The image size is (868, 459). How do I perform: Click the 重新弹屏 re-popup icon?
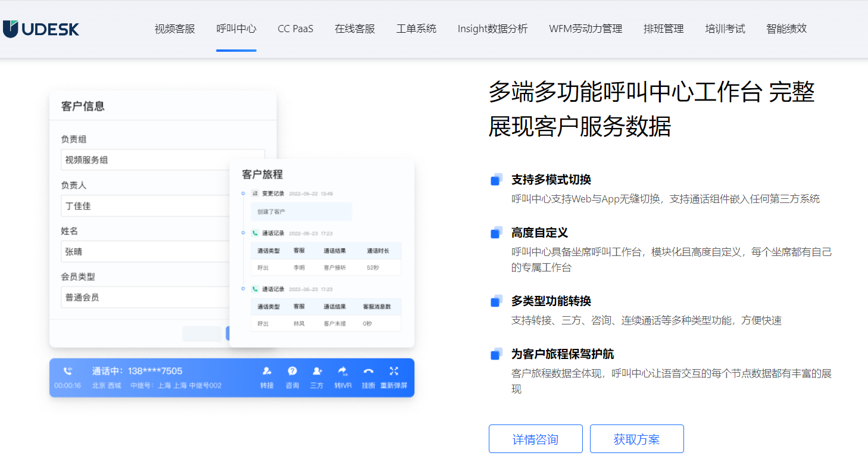394,371
